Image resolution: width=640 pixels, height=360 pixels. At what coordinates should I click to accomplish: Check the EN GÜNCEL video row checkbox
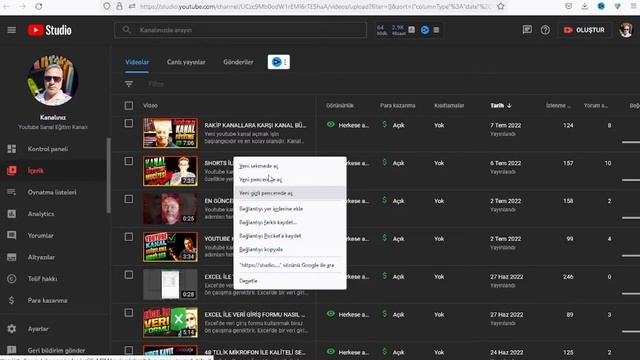pyautogui.click(x=129, y=199)
